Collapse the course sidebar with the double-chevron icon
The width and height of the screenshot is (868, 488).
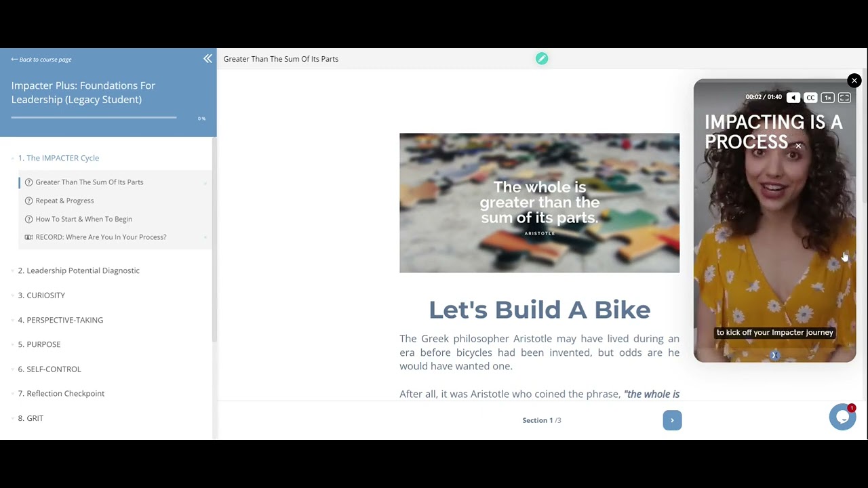pyautogui.click(x=208, y=59)
